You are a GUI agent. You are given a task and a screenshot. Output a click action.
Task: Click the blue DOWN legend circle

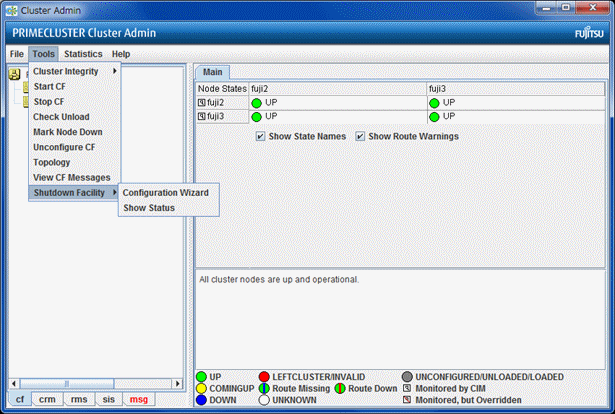point(202,400)
